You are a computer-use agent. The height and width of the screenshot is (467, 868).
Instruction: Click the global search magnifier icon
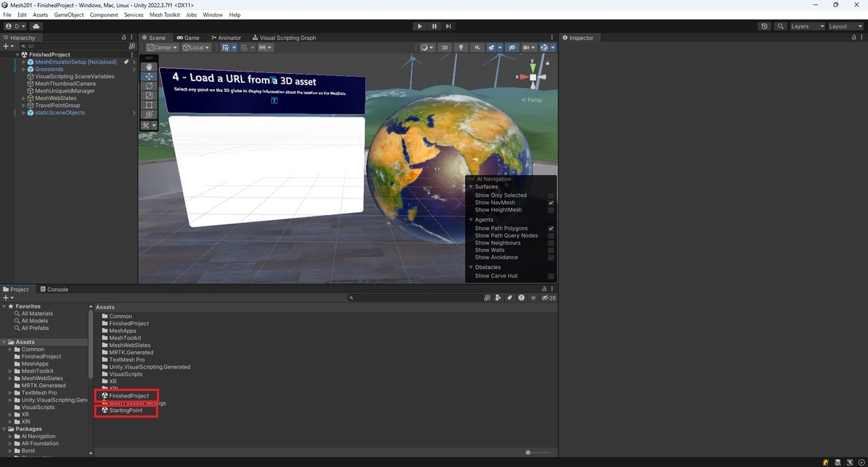tap(780, 26)
